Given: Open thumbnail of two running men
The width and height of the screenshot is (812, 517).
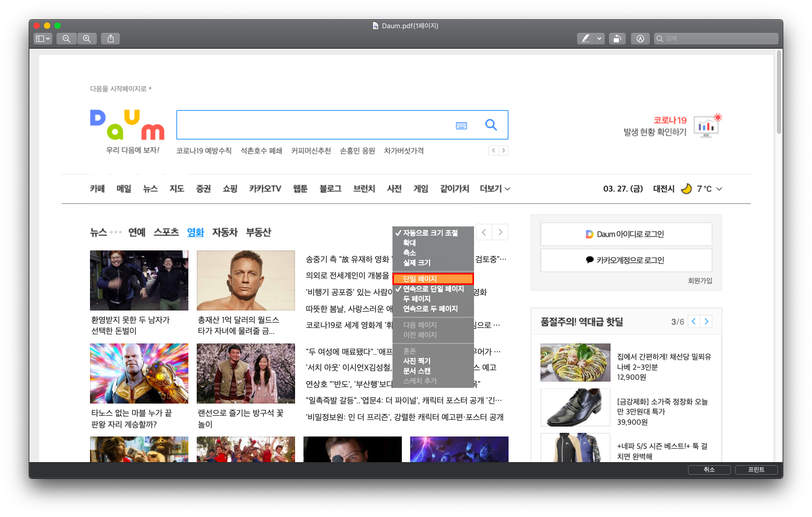Looking at the screenshot, I should pos(139,280).
